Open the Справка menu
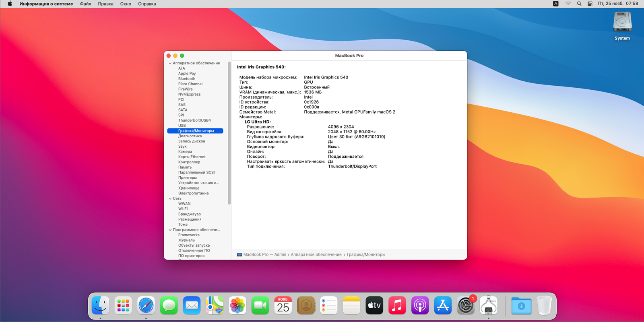644x322 pixels. coord(147,4)
